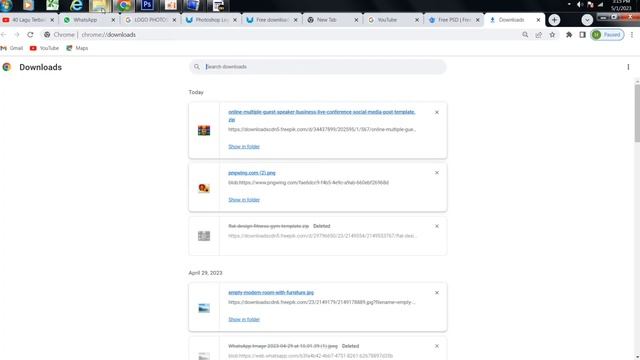Focus the Search downloads field
Screen dimensions: 640x360
(x=318, y=67)
